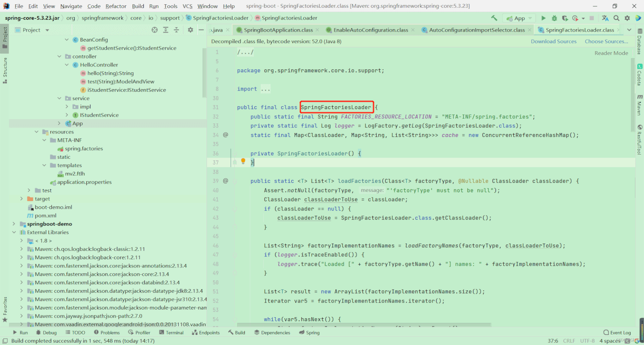Image resolution: width=644 pixels, height=345 pixels.
Task: Toggle the Structure tool window
Action: (5, 71)
